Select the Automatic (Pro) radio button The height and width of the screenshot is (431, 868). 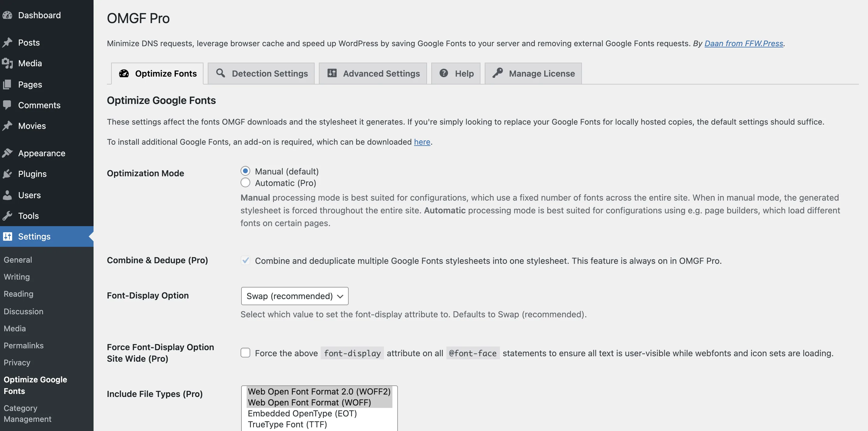coord(245,183)
